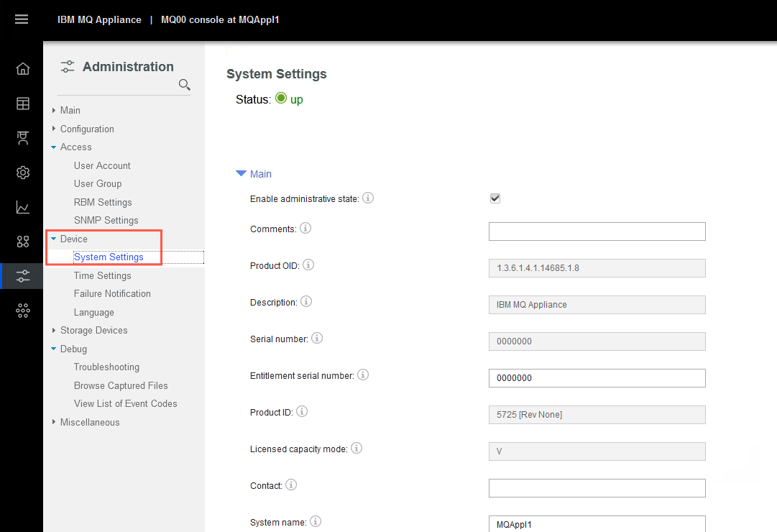Click the IBM MQ Appliance header title
The height and width of the screenshot is (532, 777).
point(99,20)
